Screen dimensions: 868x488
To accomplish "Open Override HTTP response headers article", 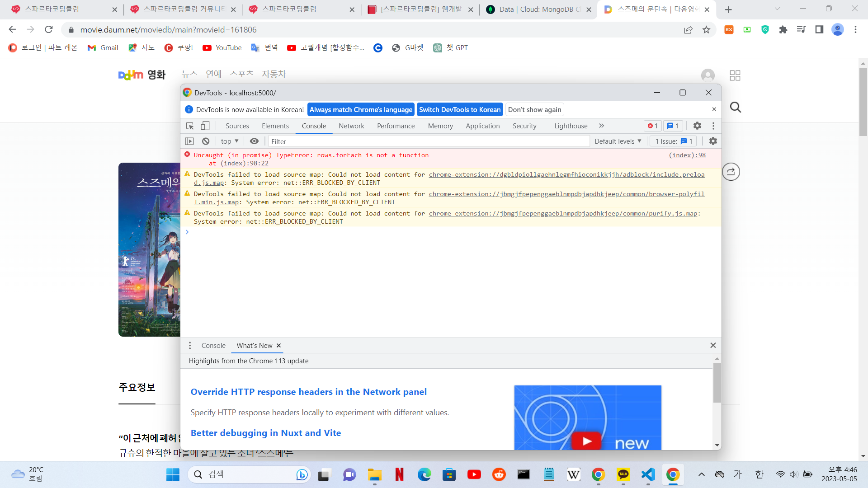I will [x=309, y=392].
